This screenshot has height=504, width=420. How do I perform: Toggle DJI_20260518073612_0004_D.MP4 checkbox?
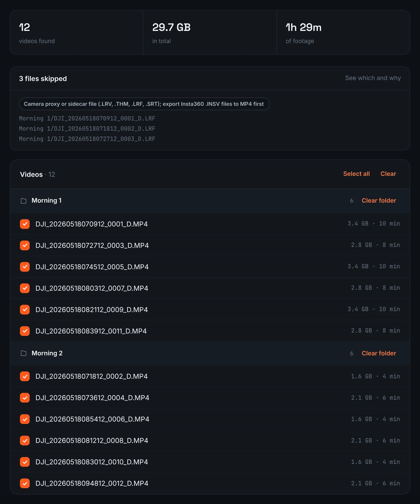(x=25, y=398)
